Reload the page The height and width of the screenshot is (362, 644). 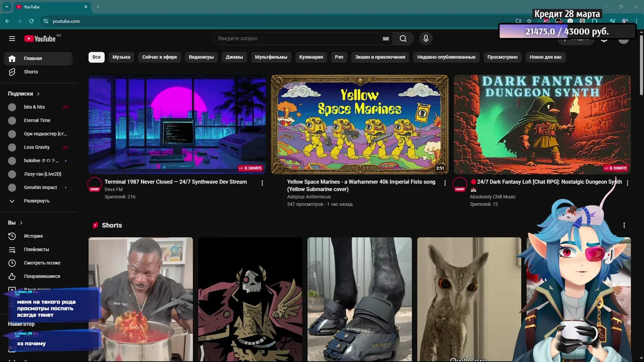(32, 21)
